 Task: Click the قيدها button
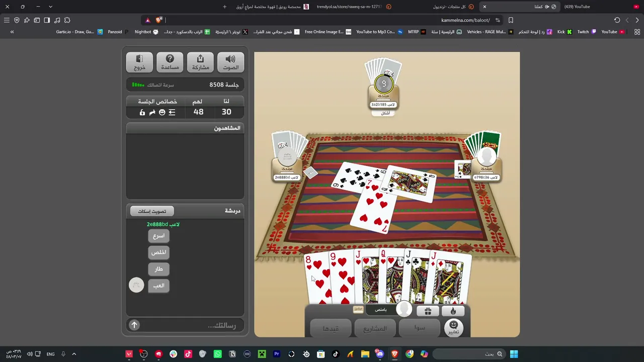(x=331, y=328)
